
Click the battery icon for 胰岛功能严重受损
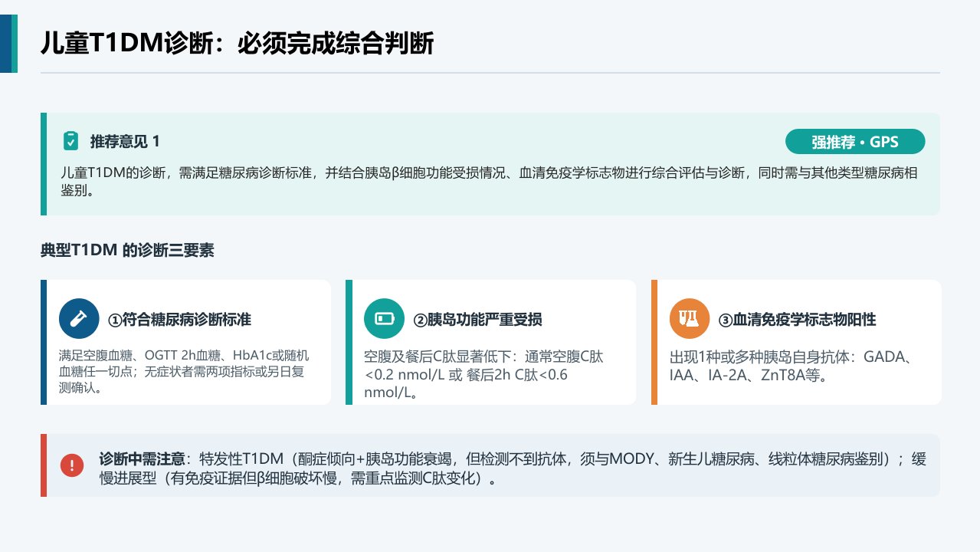pyautogui.click(x=384, y=318)
